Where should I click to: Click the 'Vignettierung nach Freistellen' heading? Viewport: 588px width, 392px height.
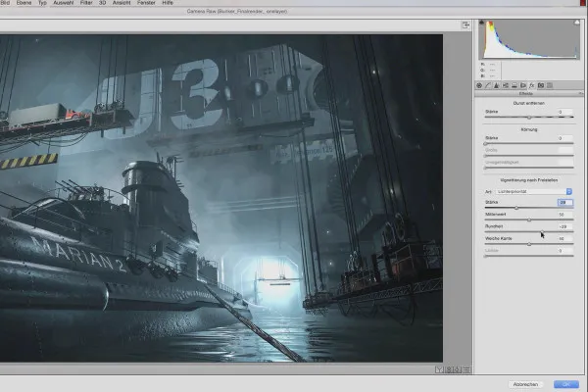pos(529,180)
